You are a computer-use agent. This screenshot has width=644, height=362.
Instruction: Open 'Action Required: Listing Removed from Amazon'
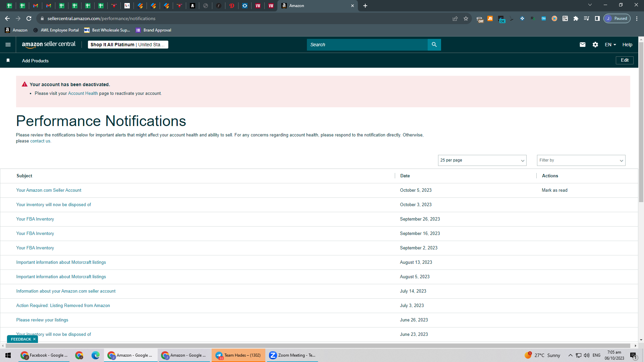63,306
